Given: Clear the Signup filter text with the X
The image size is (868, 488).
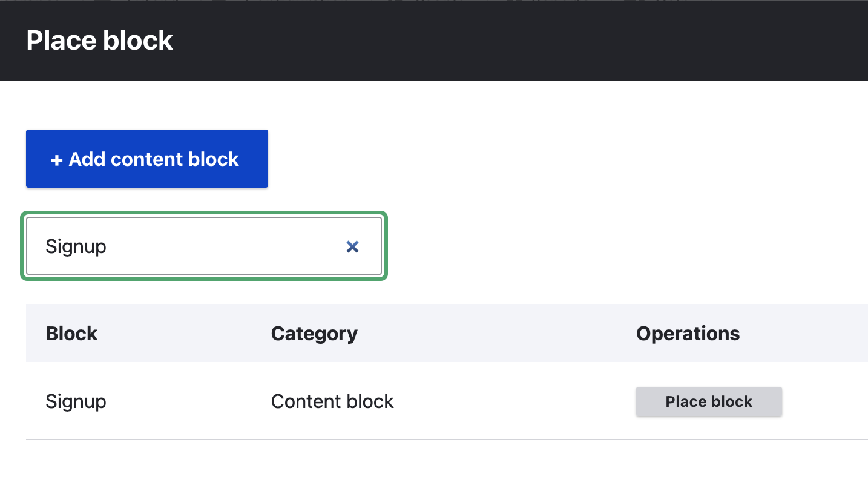Looking at the screenshot, I should (x=352, y=246).
